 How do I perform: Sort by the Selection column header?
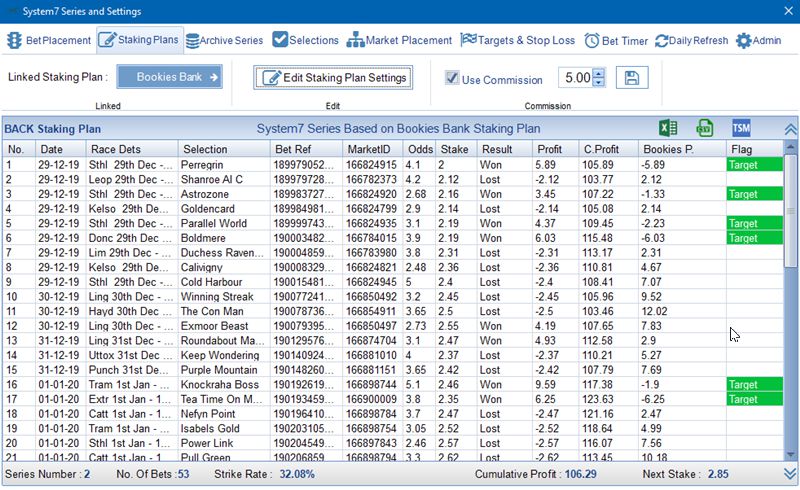pyautogui.click(x=224, y=149)
